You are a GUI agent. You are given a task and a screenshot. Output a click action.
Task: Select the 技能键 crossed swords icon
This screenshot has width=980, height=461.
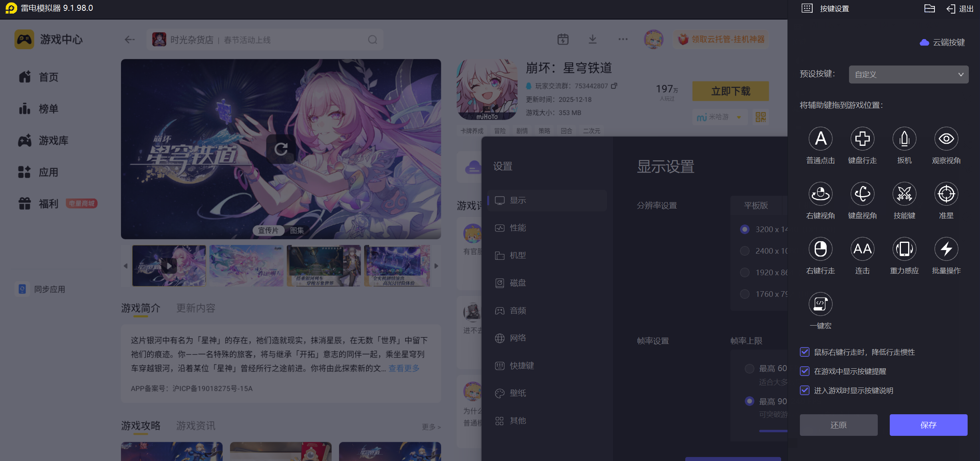904,194
